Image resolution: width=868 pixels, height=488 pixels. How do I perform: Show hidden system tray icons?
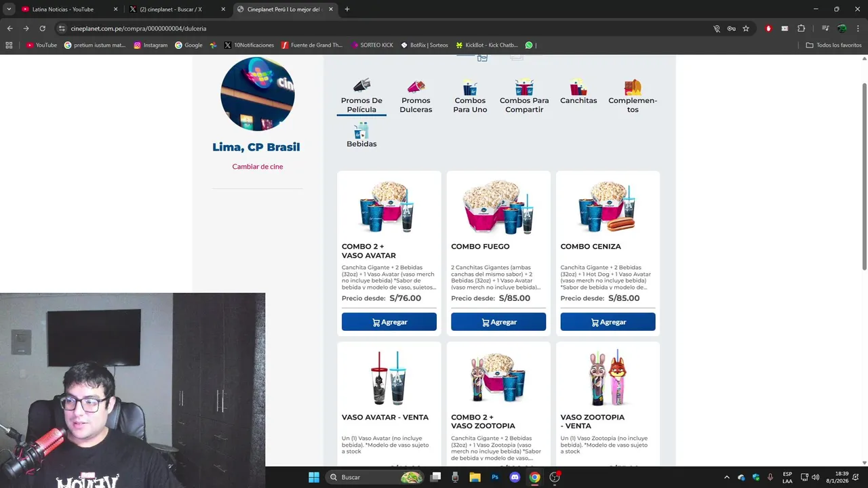tap(726, 477)
